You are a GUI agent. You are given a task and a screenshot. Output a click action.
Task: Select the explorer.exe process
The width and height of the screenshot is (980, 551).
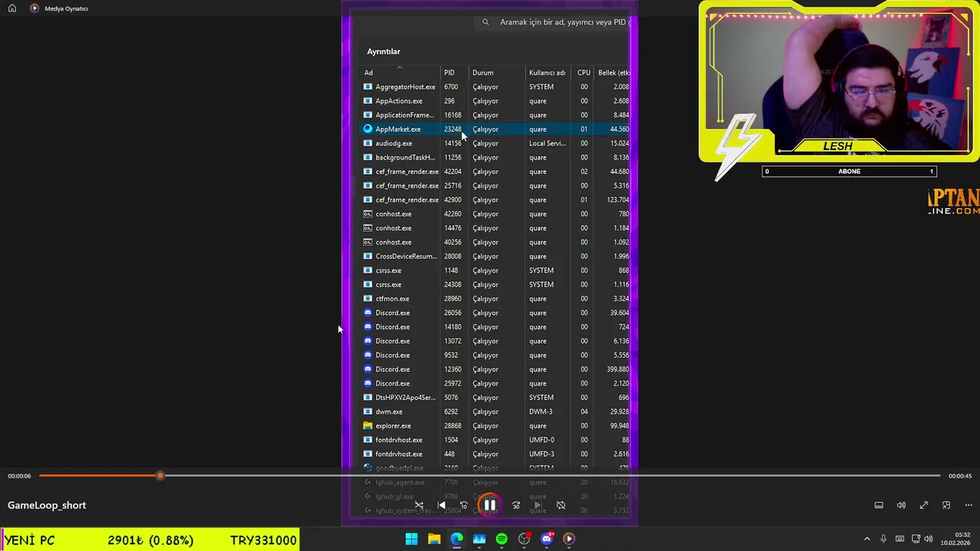pos(495,425)
